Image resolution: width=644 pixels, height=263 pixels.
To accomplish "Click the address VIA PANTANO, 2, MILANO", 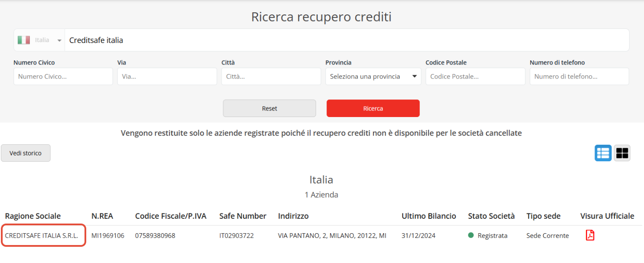I will tap(332, 236).
